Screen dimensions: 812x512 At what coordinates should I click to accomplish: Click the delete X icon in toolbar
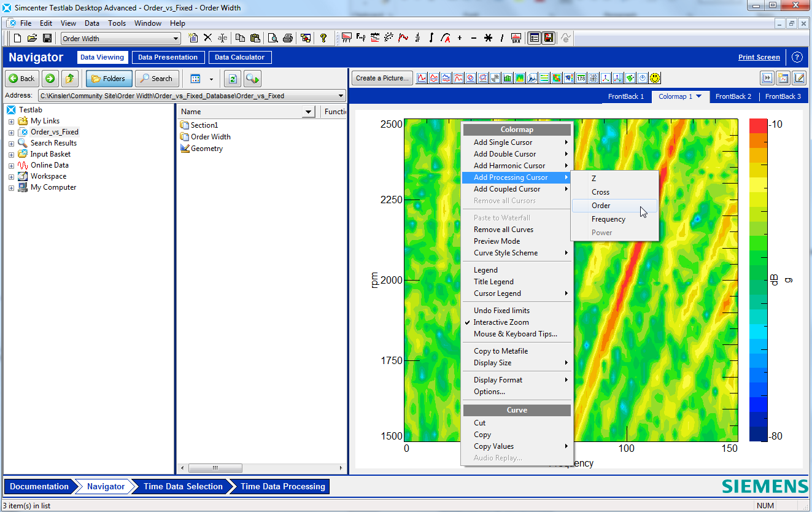click(207, 38)
